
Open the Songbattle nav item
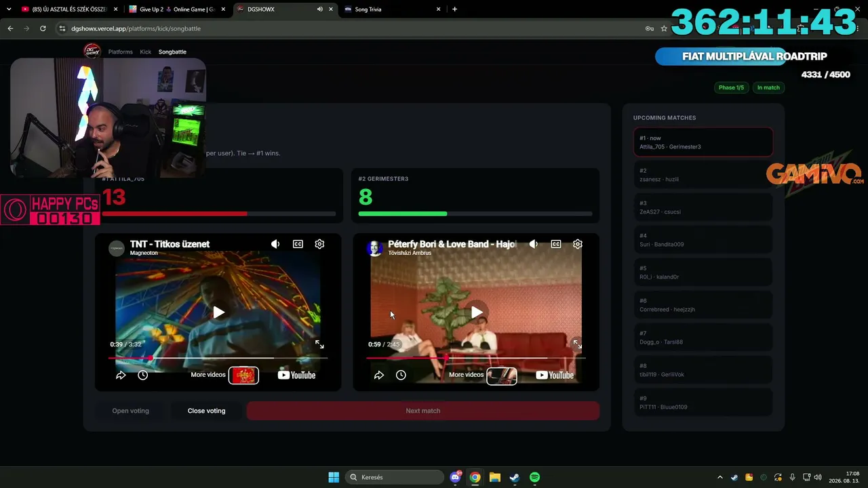pyautogui.click(x=172, y=52)
